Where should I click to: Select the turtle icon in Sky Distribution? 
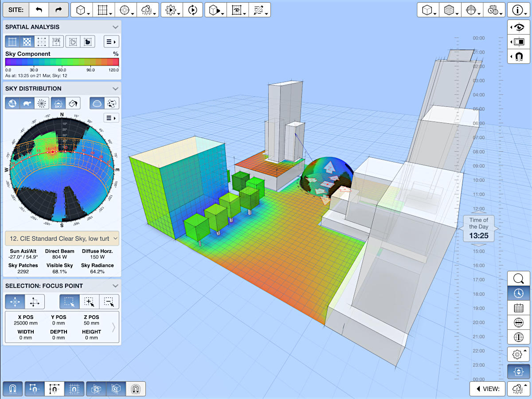tap(27, 104)
